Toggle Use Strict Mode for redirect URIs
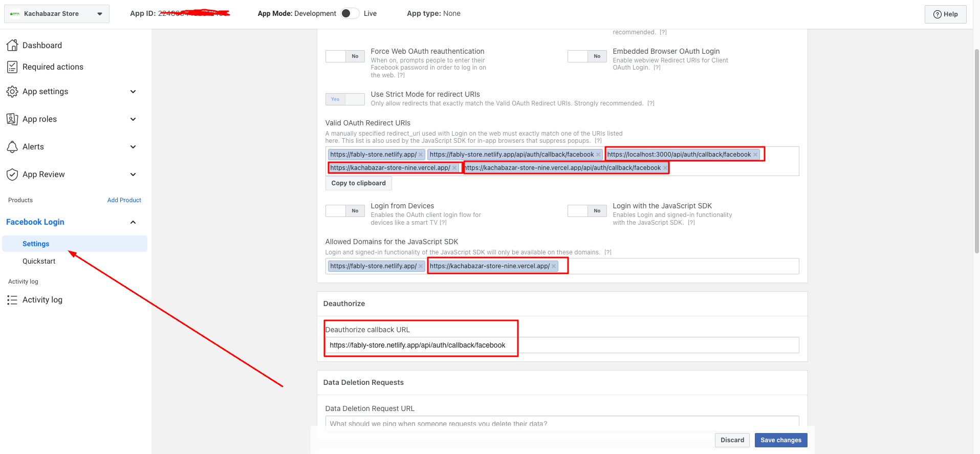The height and width of the screenshot is (454, 980). pyautogui.click(x=345, y=99)
